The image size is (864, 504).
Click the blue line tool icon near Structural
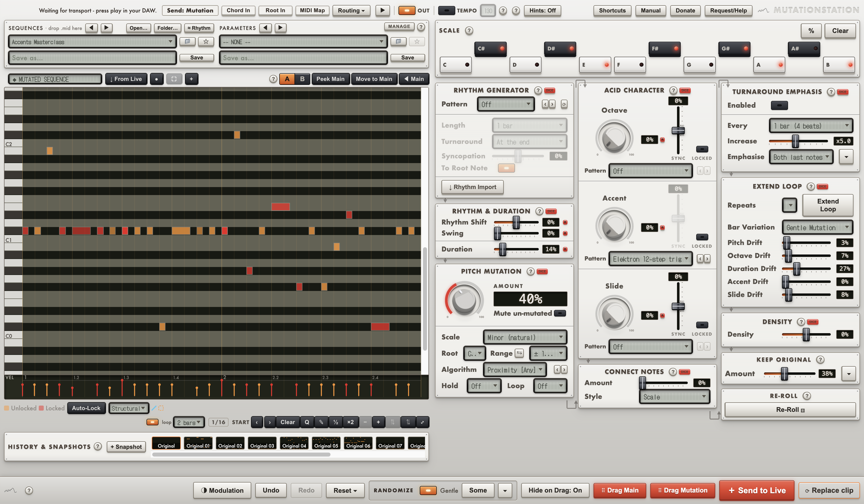[154, 408]
